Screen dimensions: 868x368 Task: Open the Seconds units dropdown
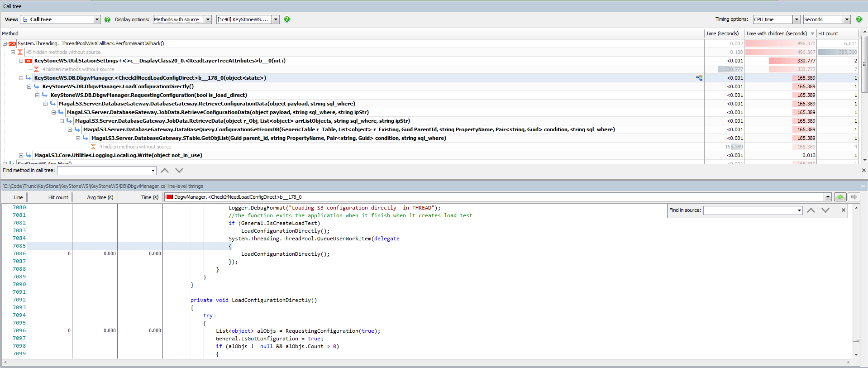[847, 19]
